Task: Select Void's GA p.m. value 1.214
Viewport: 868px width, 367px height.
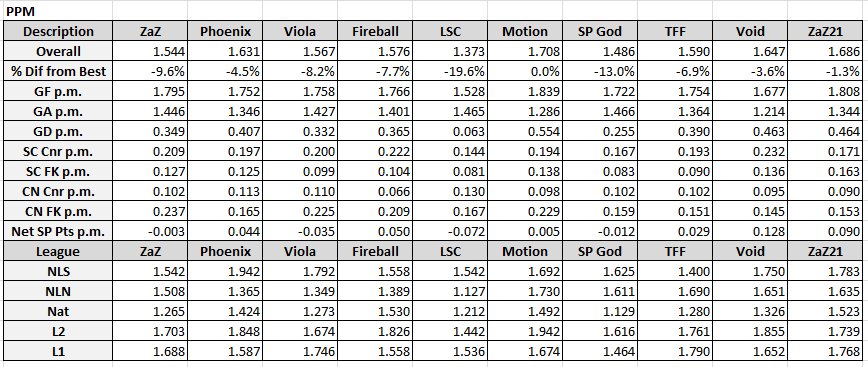Action: pyautogui.click(x=750, y=111)
